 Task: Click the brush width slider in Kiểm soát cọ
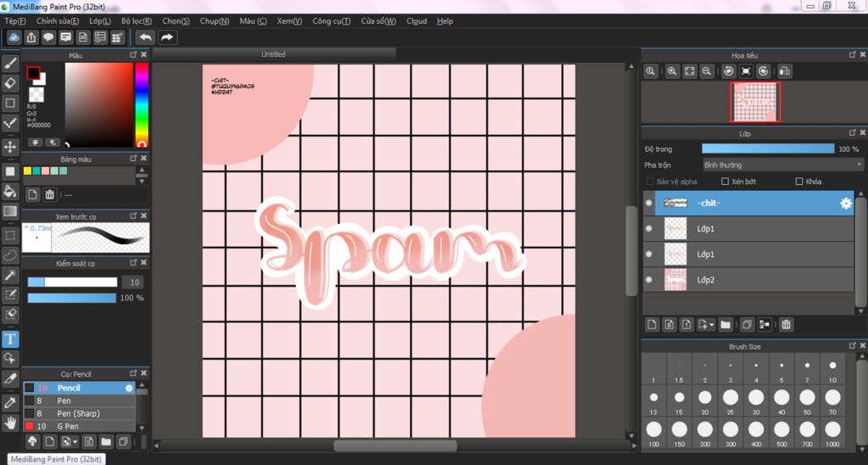point(73,282)
